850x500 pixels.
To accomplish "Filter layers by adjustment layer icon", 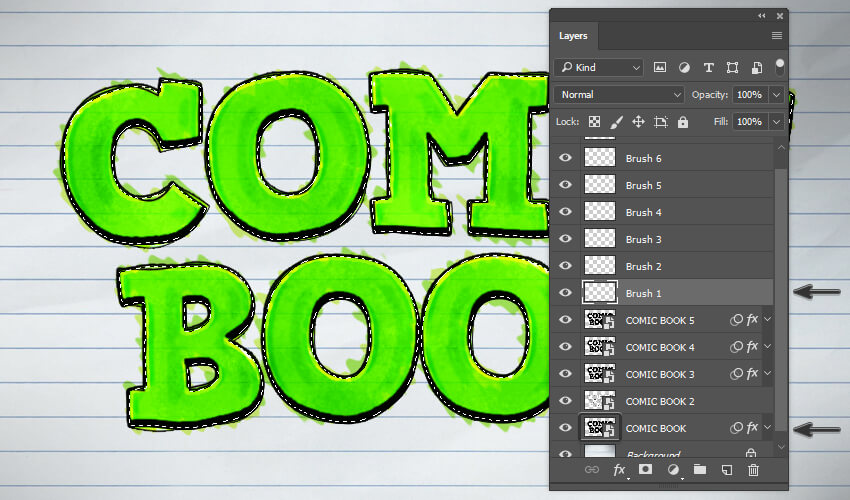I will click(x=684, y=67).
